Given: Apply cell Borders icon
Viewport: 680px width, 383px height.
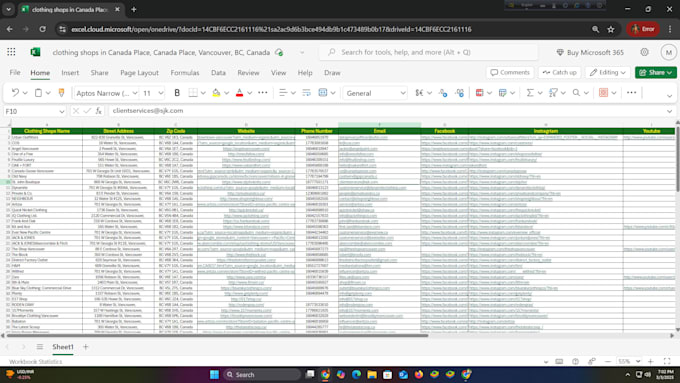Looking at the screenshot, I should click(193, 93).
